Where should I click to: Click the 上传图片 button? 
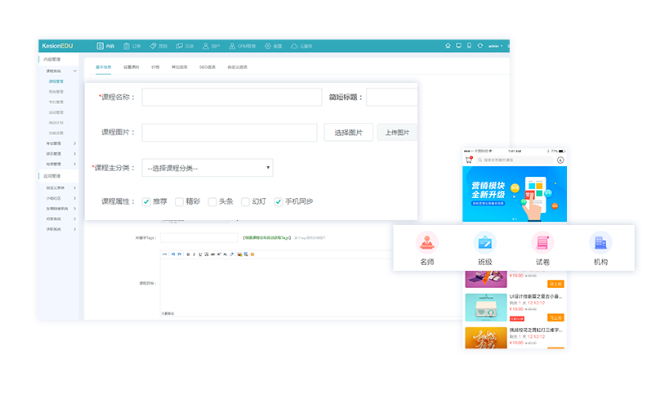(x=398, y=132)
